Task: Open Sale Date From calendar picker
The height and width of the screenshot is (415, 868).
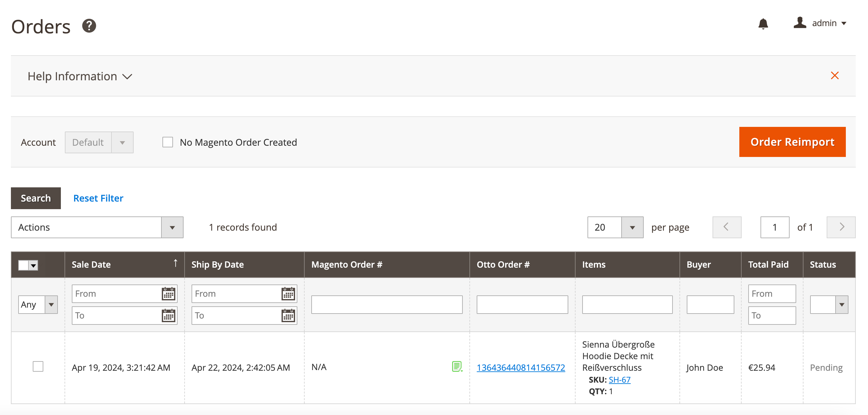Action: (168, 293)
